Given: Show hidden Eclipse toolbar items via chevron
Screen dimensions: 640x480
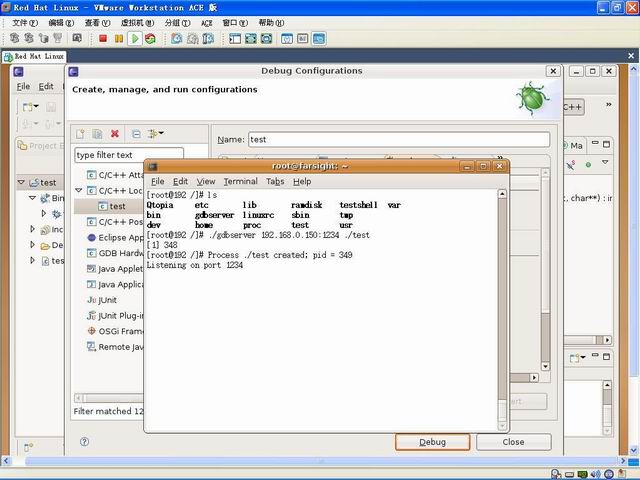Looking at the screenshot, I should tap(609, 104).
